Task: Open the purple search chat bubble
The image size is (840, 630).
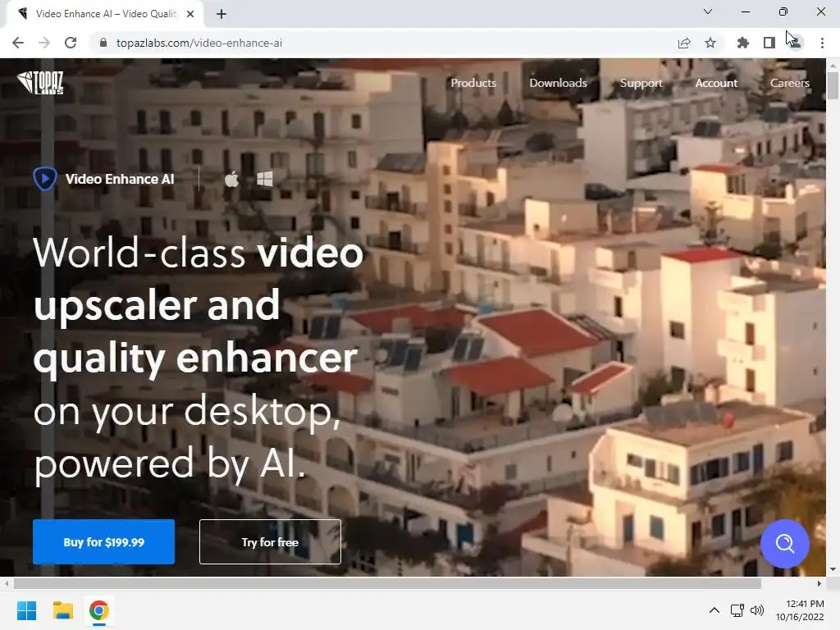Action: pos(785,543)
